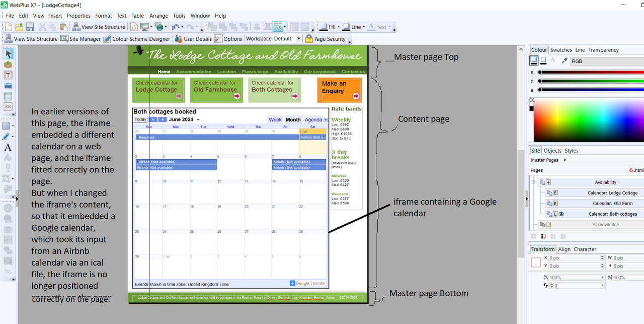Viewport: 644px width, 324px height.
Task: Select the HTML code fragment tool
Action: 8,107
